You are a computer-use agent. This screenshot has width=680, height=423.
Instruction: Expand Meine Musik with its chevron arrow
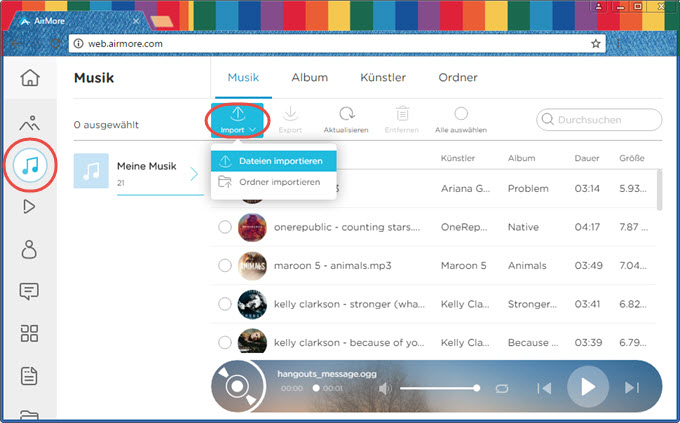194,174
